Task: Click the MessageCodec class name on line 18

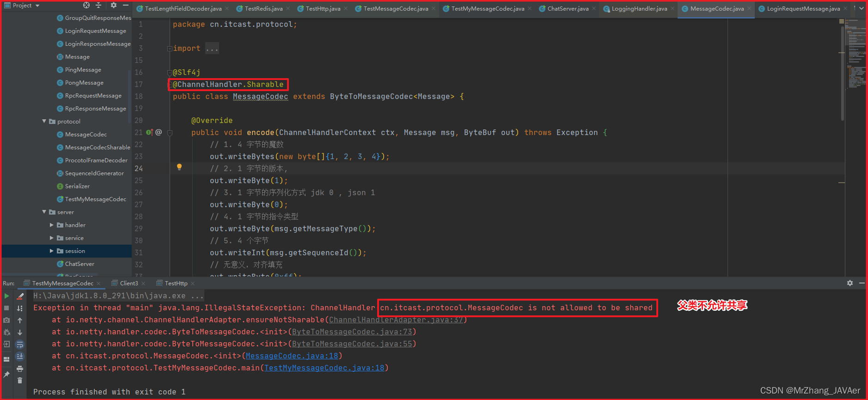Action: 261,96
